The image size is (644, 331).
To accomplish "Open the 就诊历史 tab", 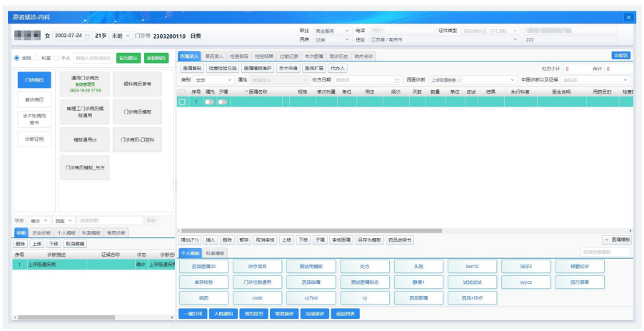I will tap(339, 56).
